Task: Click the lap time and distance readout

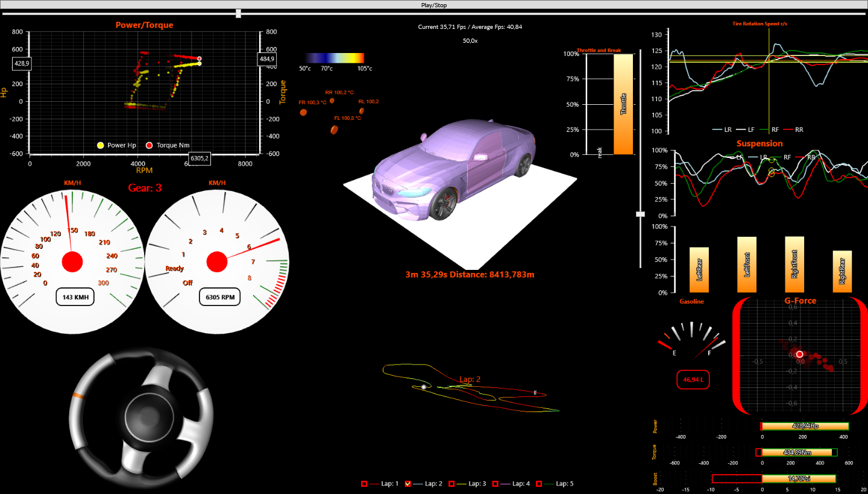Action: [470, 274]
